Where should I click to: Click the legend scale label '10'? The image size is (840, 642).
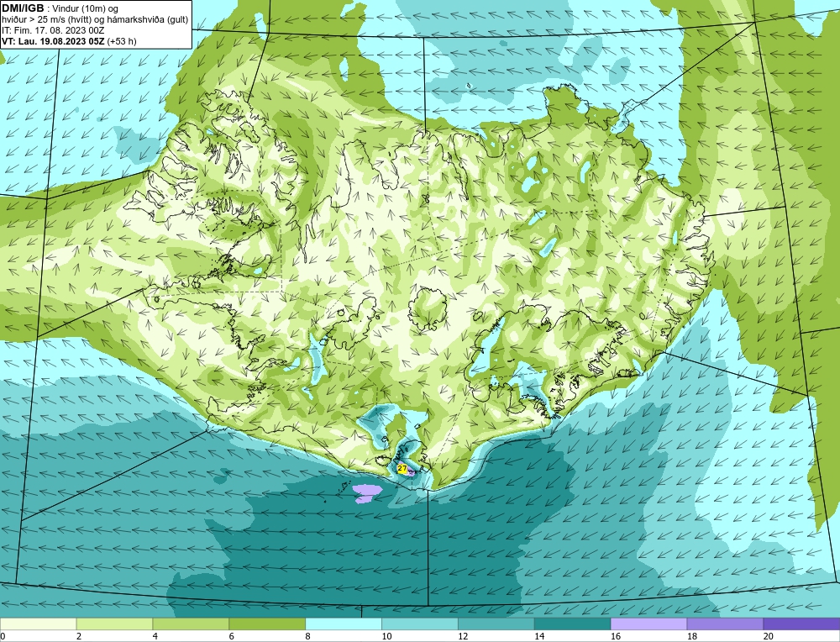click(x=386, y=636)
